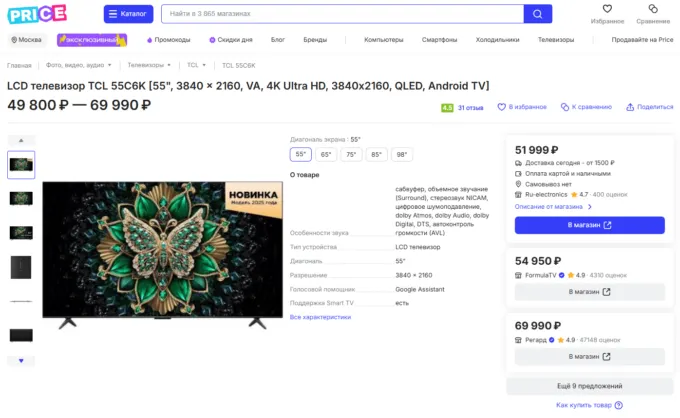Open Продавайте на Price link
The image size is (680, 418).
coord(642,40)
